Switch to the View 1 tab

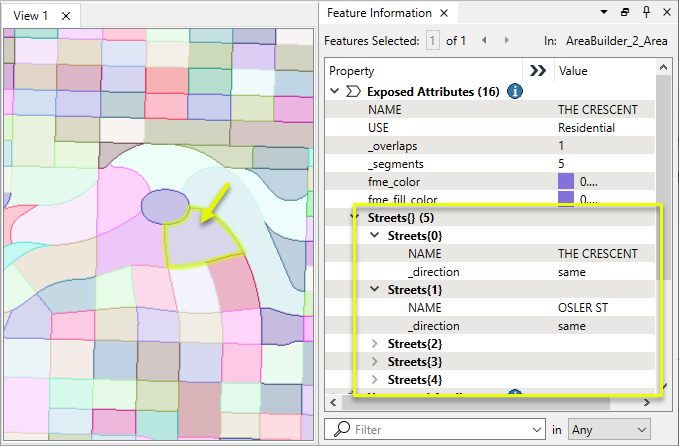coord(30,16)
